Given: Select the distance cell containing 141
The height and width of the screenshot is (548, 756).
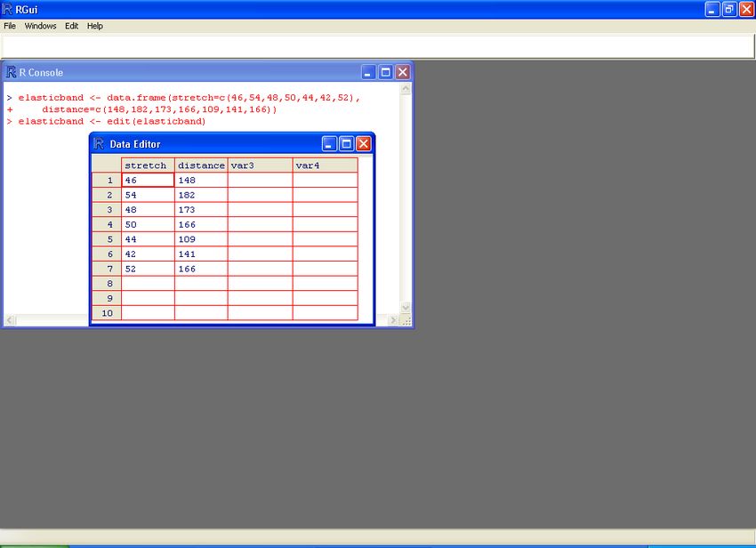Looking at the screenshot, I should 201,254.
